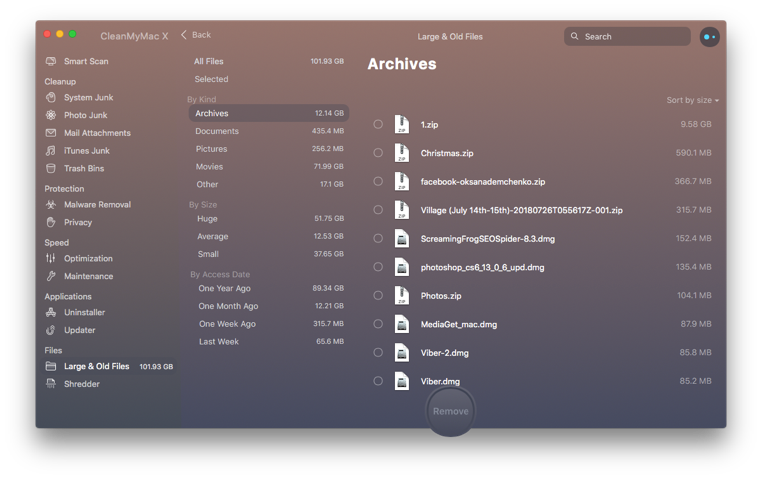Click the System Junk icon

pyautogui.click(x=51, y=97)
